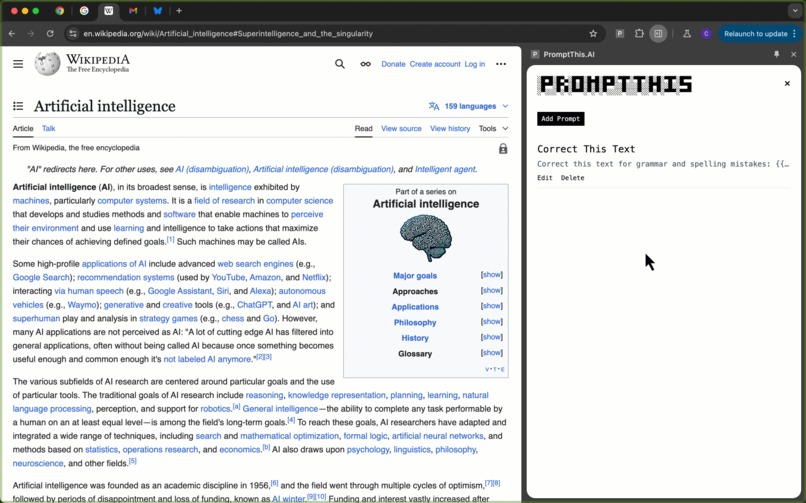
Task: Click the Add Prompt button
Action: 560,119
